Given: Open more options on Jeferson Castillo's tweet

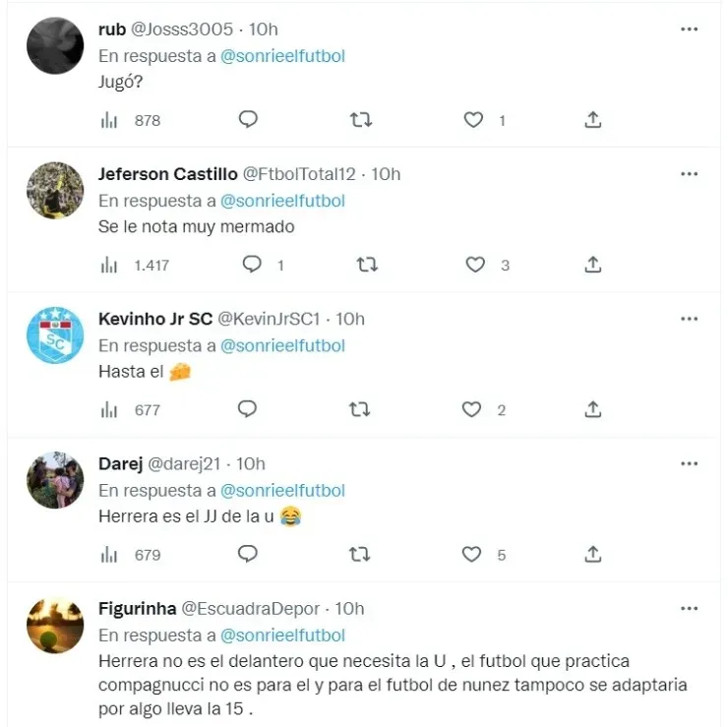Looking at the screenshot, I should coord(689,173).
